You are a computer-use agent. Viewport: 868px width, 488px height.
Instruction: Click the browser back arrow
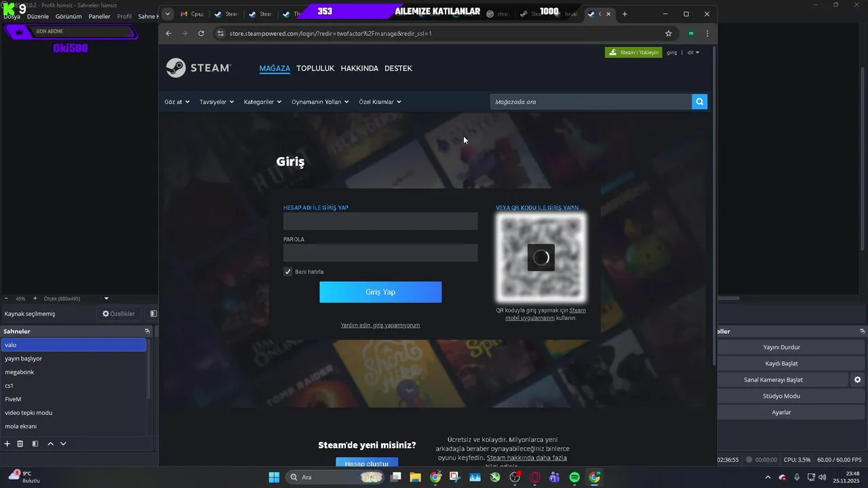coord(169,33)
